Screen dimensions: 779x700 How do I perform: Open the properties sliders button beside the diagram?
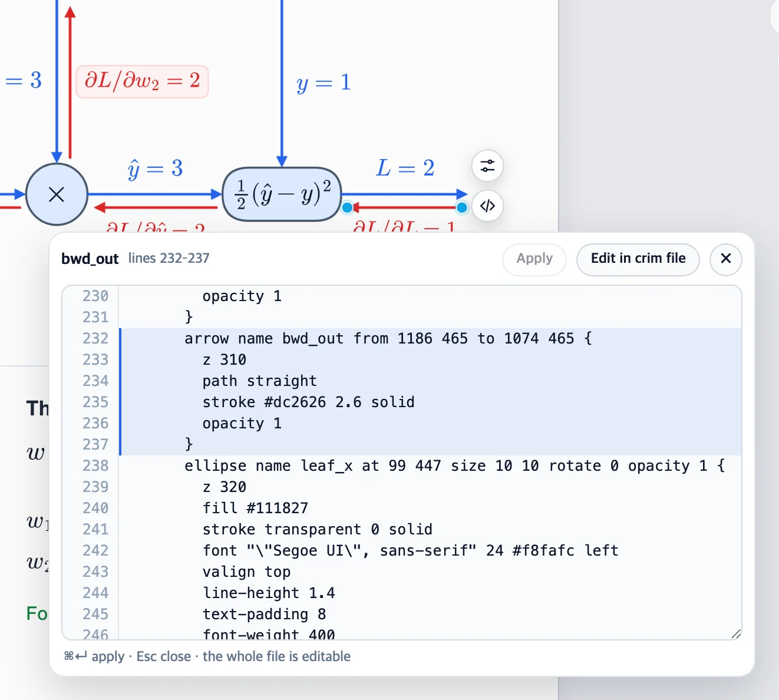click(x=487, y=166)
